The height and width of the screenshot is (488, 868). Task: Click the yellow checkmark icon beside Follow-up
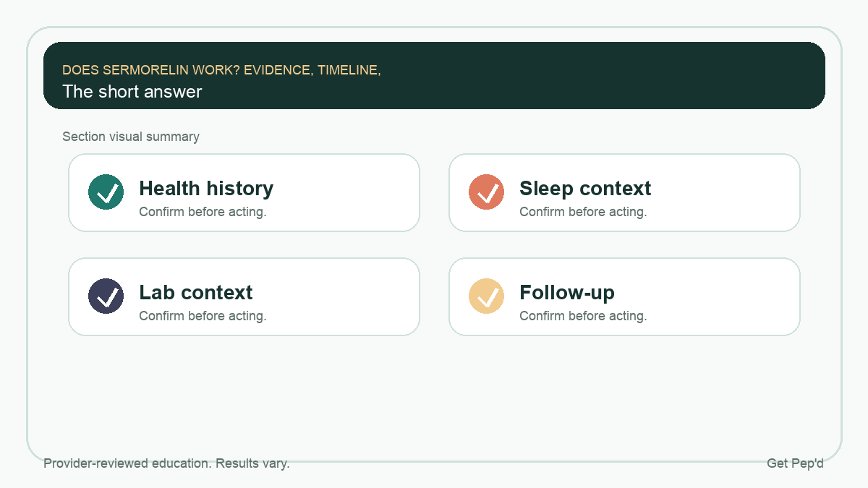click(487, 296)
